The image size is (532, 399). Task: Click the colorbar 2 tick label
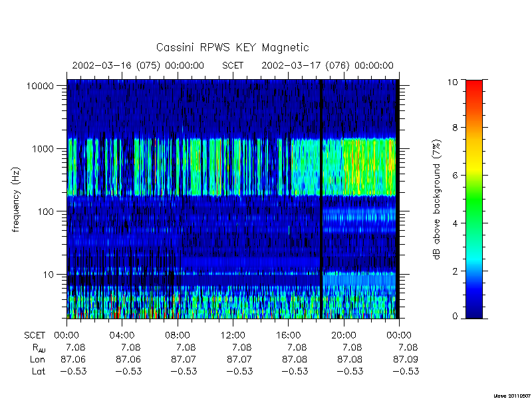point(455,271)
